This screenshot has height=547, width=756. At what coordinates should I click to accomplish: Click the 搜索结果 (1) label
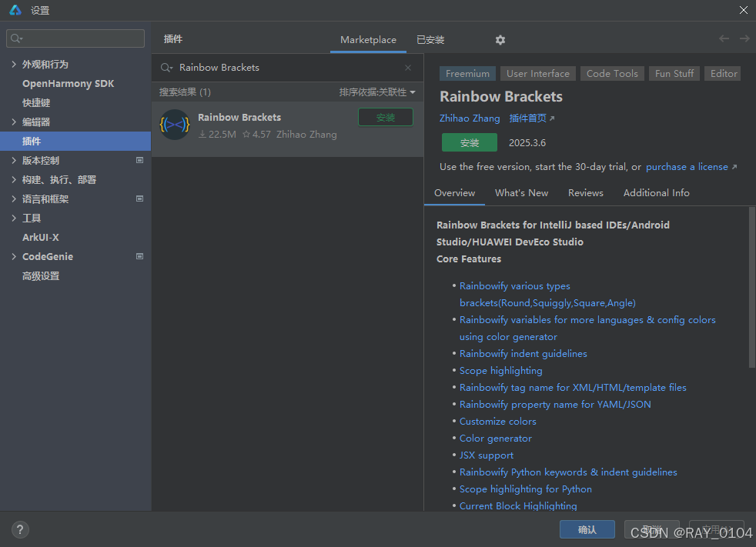(x=185, y=92)
